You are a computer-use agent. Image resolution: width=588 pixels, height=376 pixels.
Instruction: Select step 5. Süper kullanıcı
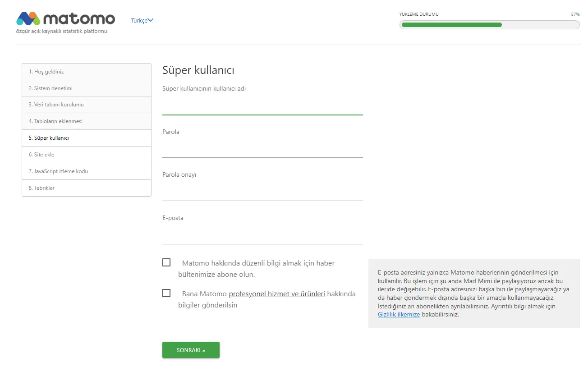coord(87,138)
